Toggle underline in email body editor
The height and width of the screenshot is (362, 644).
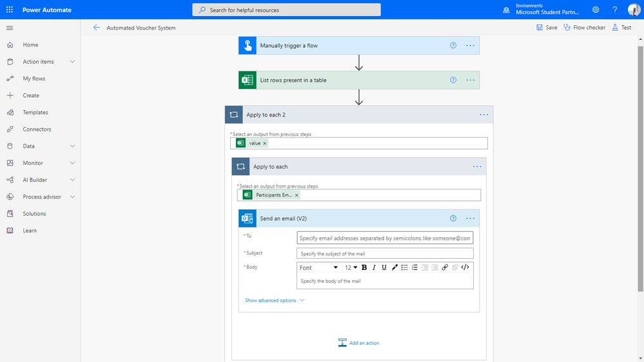pyautogui.click(x=384, y=267)
